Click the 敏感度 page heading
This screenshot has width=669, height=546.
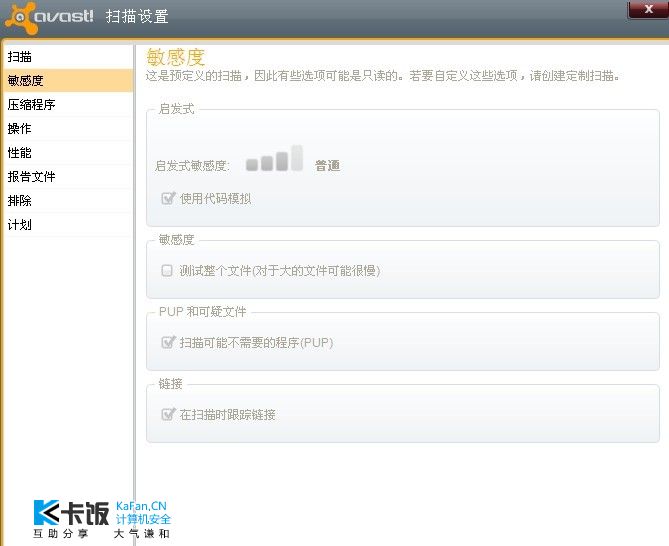tap(175, 57)
